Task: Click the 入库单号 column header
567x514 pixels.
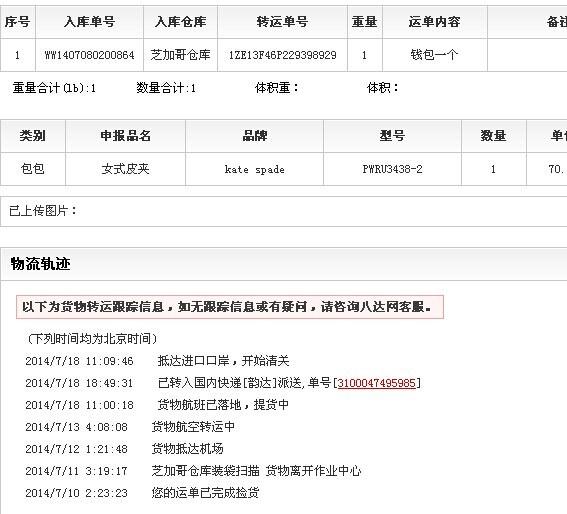Action: tap(89, 22)
